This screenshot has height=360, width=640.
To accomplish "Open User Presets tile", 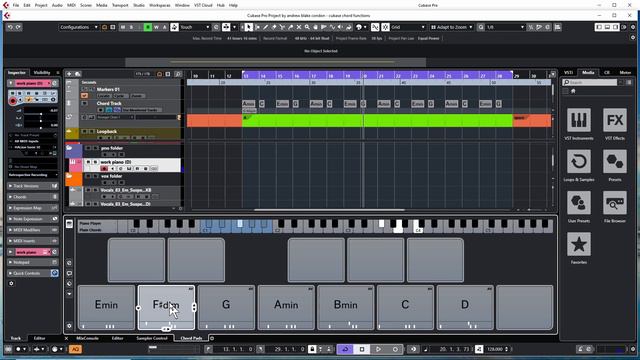I will click(579, 203).
